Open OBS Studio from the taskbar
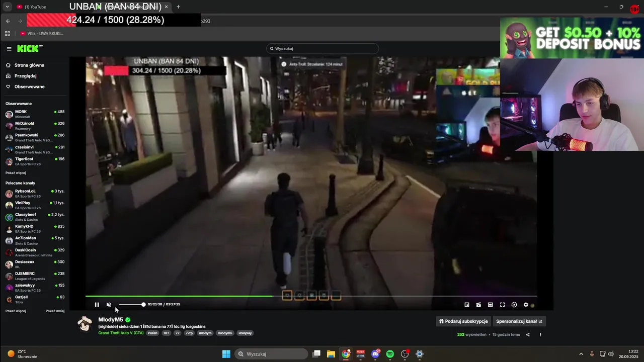644x362 pixels. pos(405,354)
